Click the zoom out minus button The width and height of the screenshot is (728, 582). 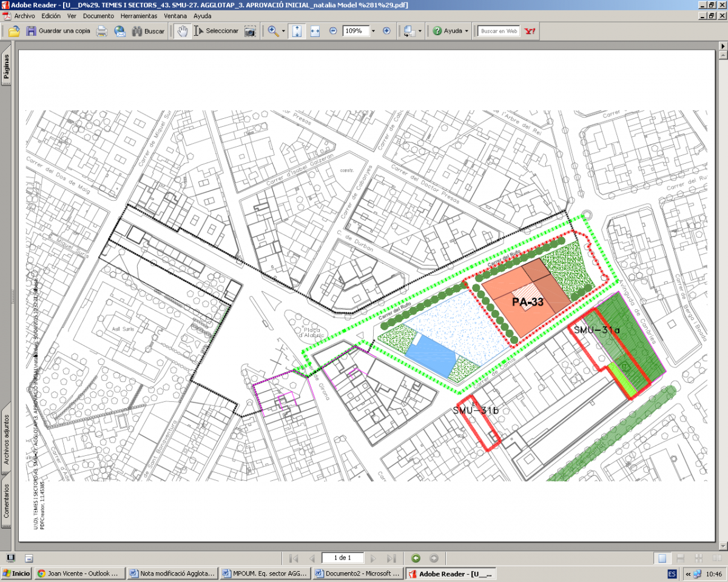[x=333, y=31]
